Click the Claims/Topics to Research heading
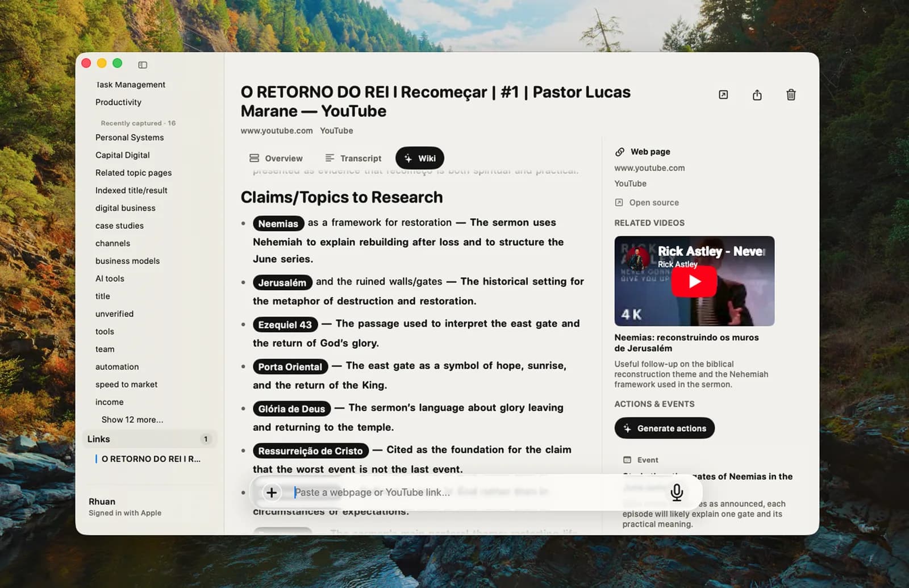The image size is (909, 588). pos(341,197)
